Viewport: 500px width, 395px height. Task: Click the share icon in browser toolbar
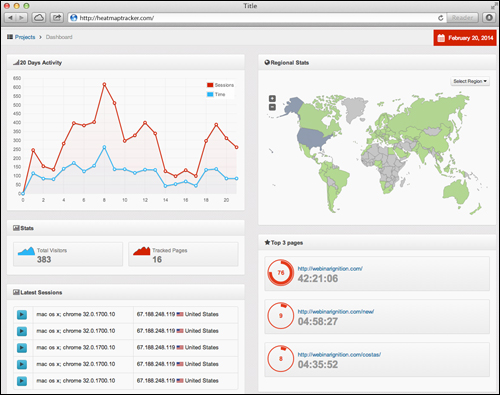pos(57,18)
